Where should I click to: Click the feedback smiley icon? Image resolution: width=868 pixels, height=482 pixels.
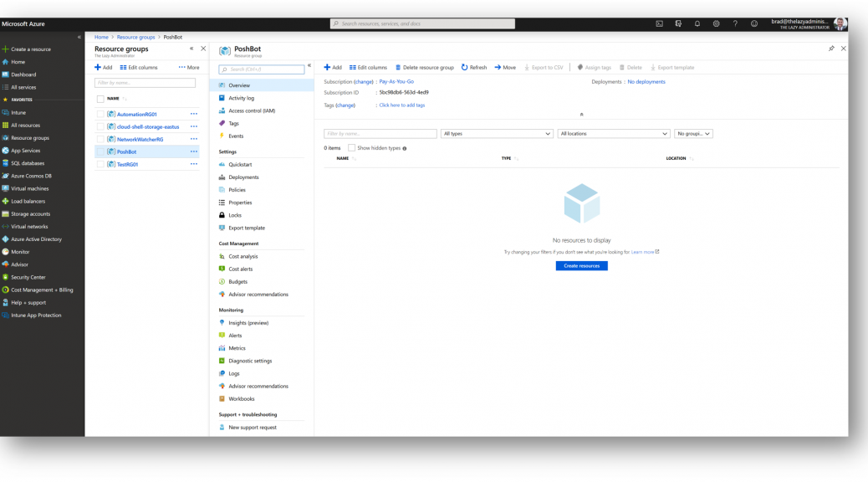click(754, 23)
